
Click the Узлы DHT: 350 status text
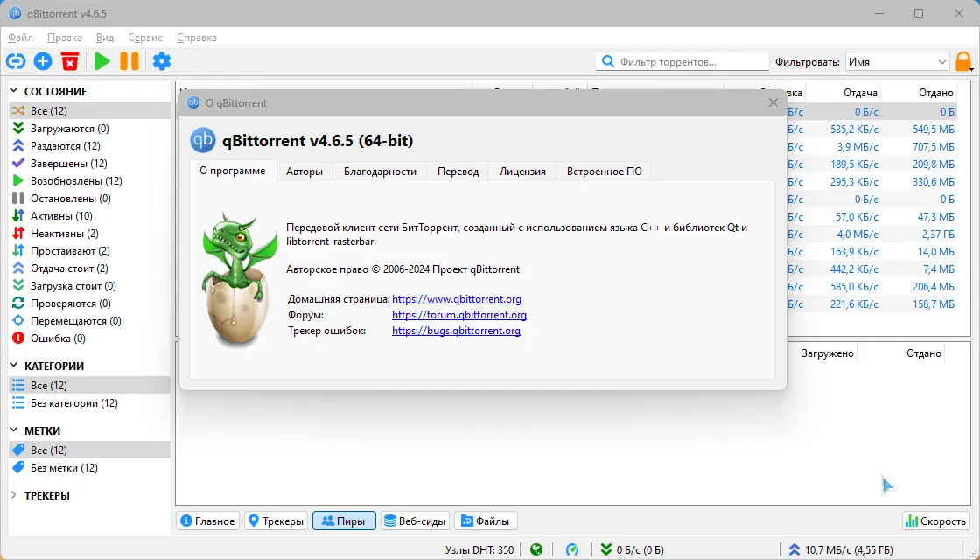pos(479,550)
